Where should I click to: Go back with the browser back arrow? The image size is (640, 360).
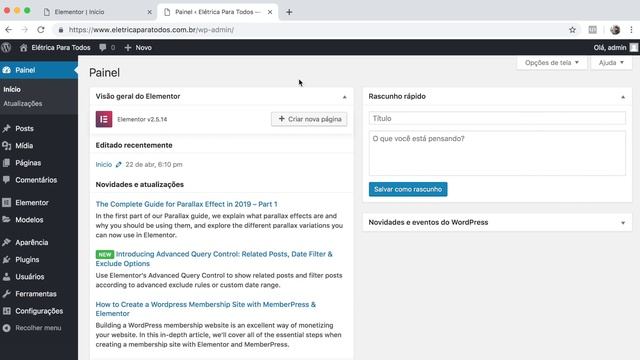click(9, 30)
